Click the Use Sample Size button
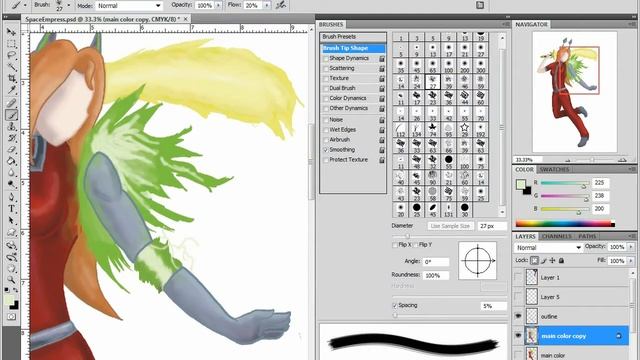 pyautogui.click(x=450, y=226)
